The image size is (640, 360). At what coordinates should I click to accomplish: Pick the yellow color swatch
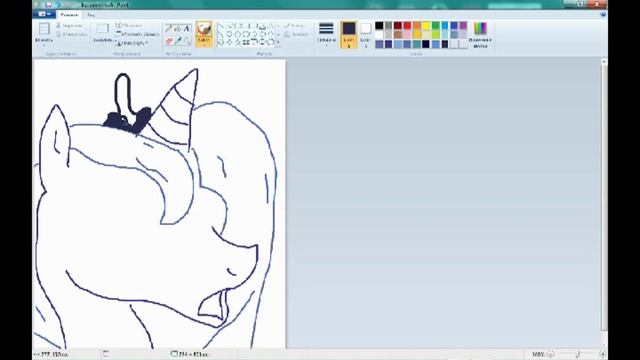coord(426,26)
